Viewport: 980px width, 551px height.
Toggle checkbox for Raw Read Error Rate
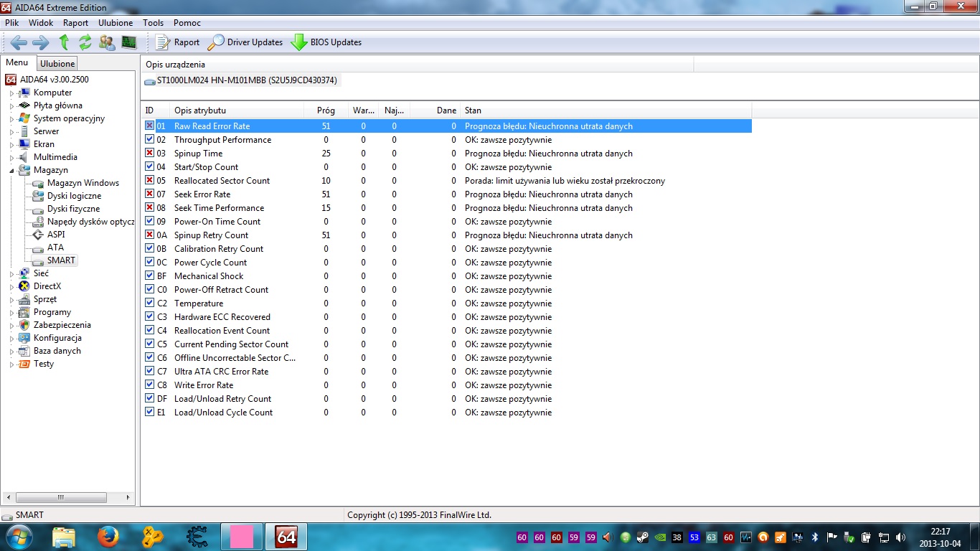pos(149,126)
